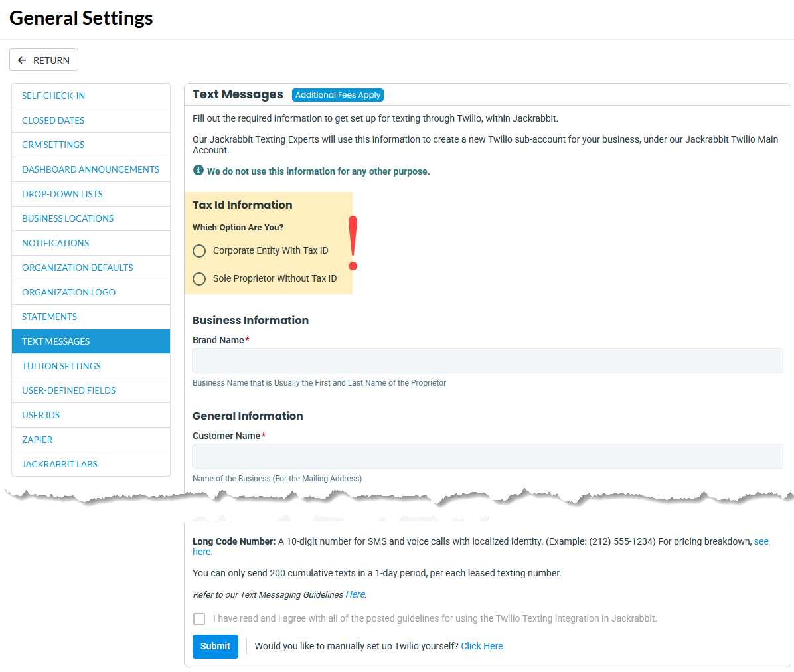Click the blue info icon near purpose notice
The image size is (794, 672).
(198, 171)
